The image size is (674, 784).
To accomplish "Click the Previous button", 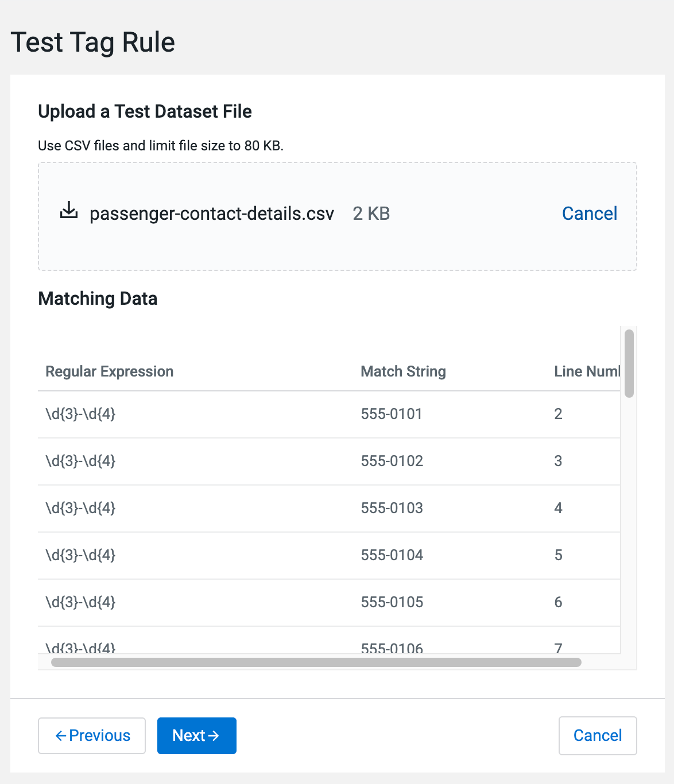I will 92,735.
